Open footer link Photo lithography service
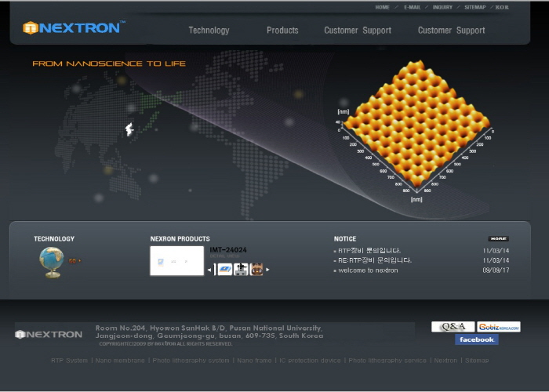 coord(387,361)
